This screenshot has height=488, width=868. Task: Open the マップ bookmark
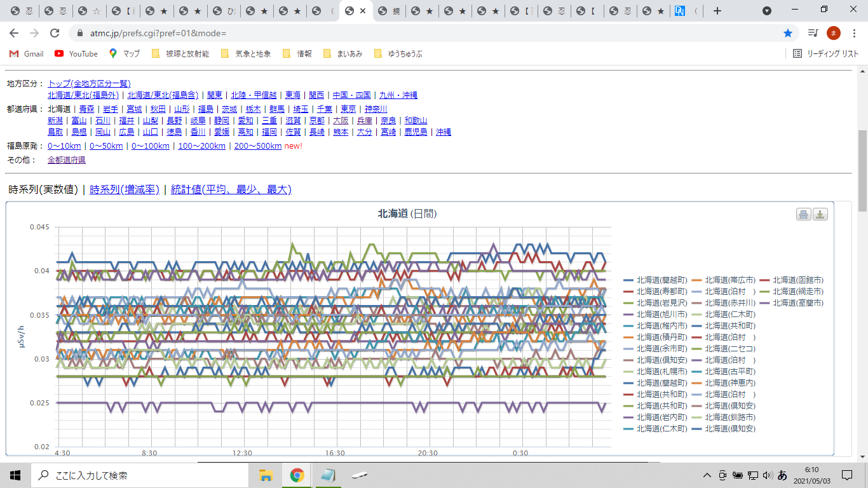(125, 54)
